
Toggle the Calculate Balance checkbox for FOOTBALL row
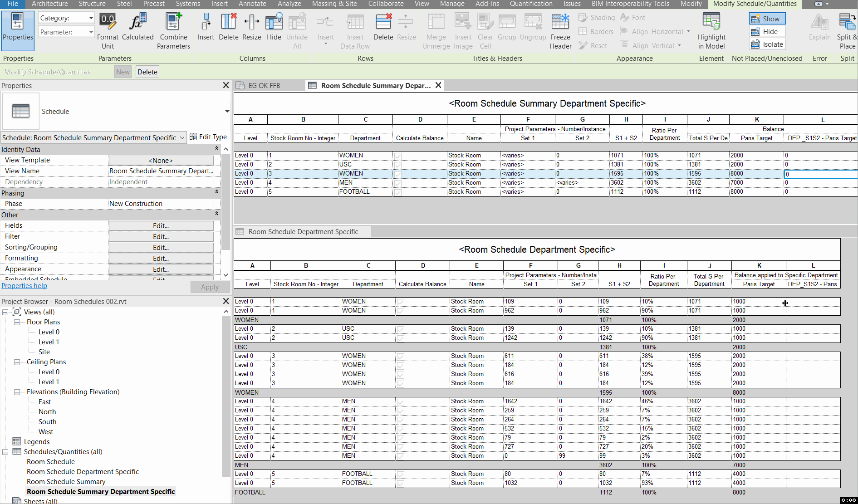click(398, 192)
